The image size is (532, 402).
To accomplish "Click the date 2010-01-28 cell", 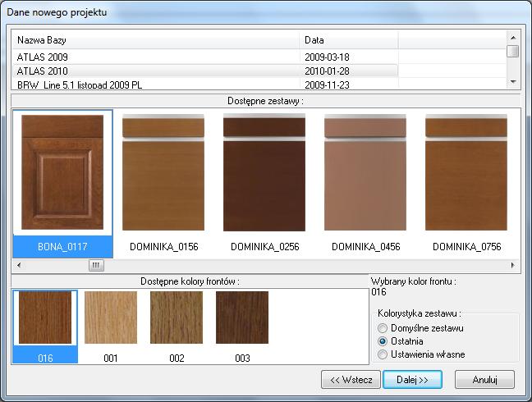I will pyautogui.click(x=327, y=71).
